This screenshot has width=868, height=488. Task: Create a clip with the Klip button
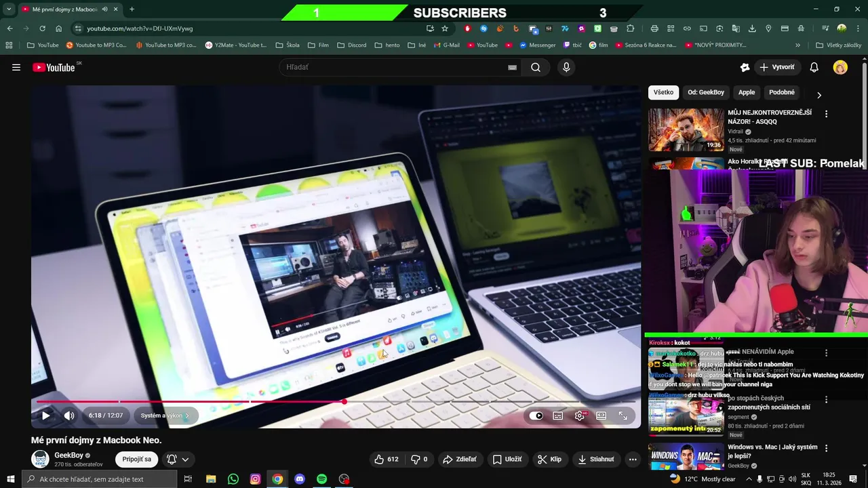coord(550,459)
